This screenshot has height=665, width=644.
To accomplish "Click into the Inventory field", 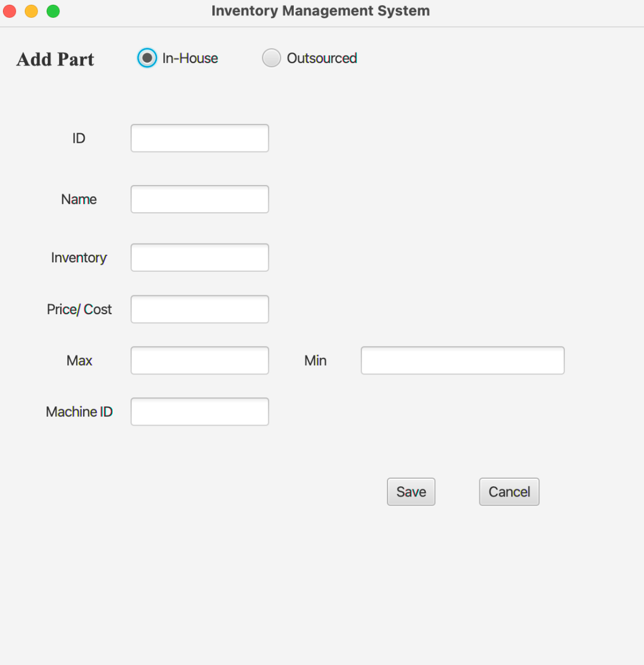I will 200,258.
